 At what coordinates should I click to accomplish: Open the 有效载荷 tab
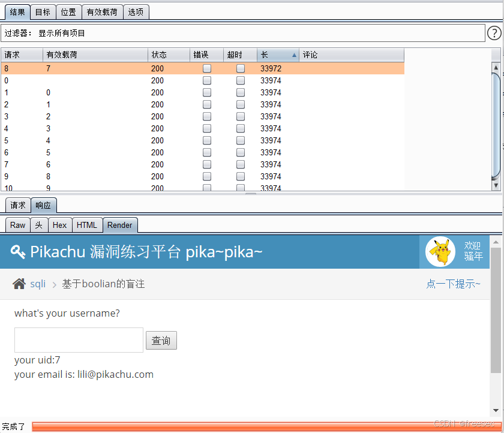(x=102, y=12)
